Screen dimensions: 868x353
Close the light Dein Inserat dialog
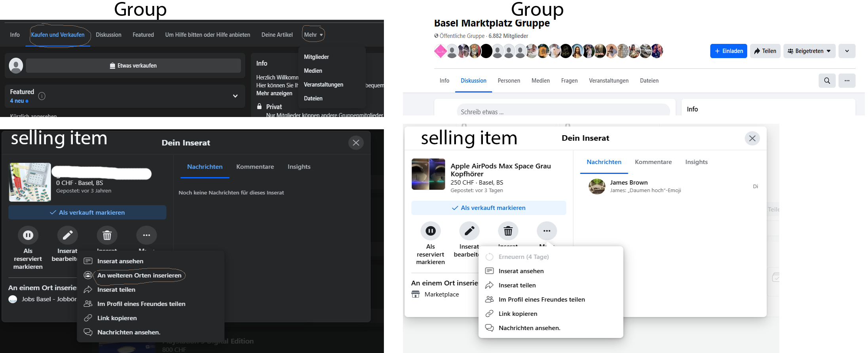point(752,138)
